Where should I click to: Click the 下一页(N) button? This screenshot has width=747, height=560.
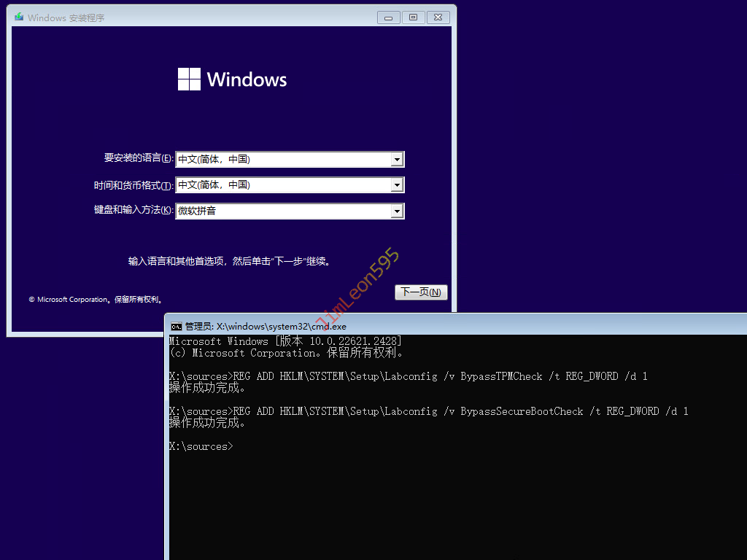pos(421,292)
